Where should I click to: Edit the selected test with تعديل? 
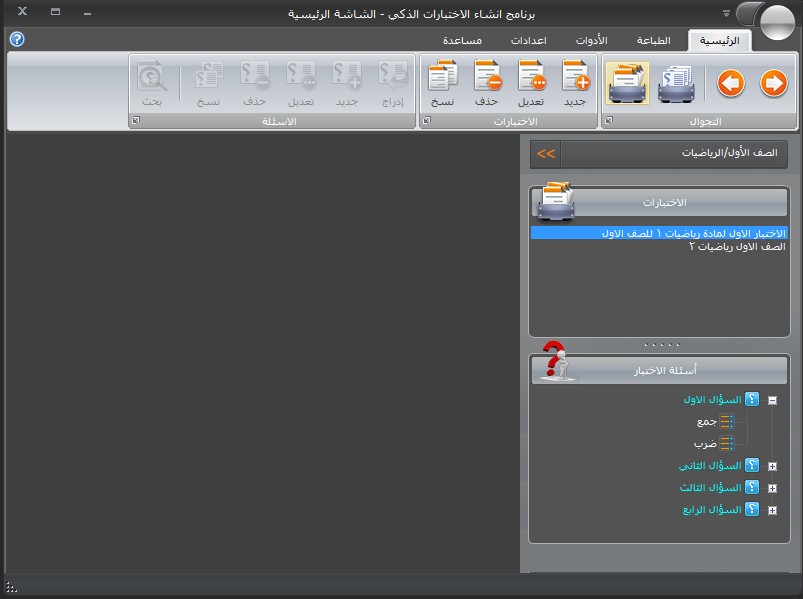[x=531, y=83]
